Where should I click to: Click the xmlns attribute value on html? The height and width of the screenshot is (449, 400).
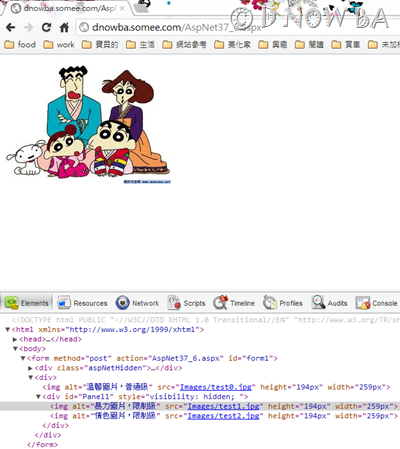click(133, 330)
